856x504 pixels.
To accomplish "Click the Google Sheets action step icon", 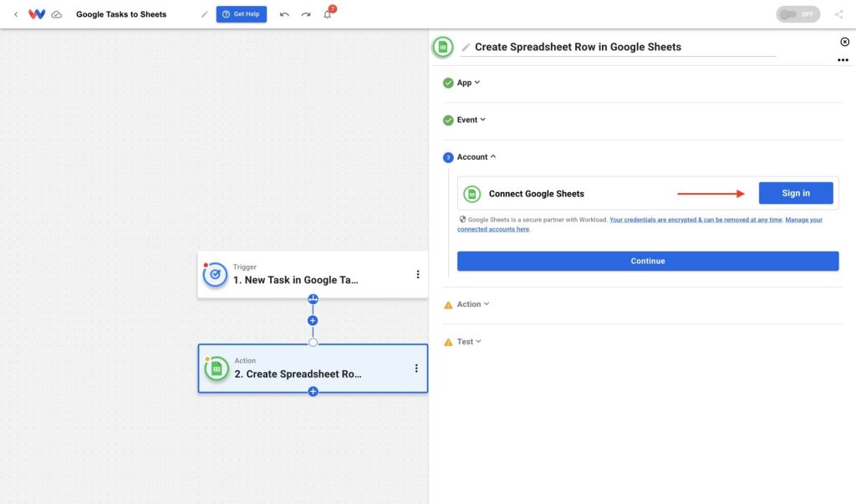I will [217, 369].
